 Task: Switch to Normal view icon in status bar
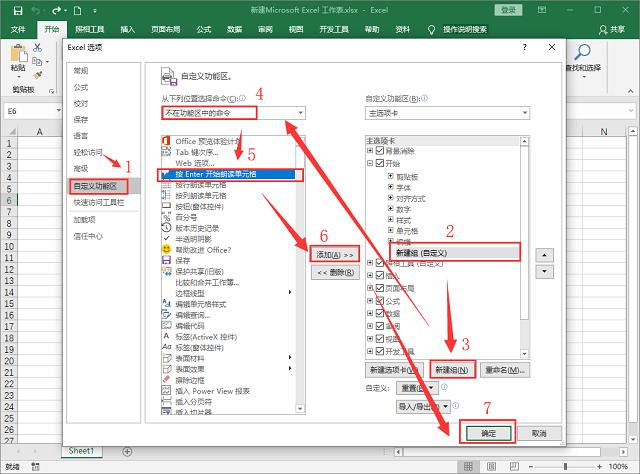(x=468, y=466)
